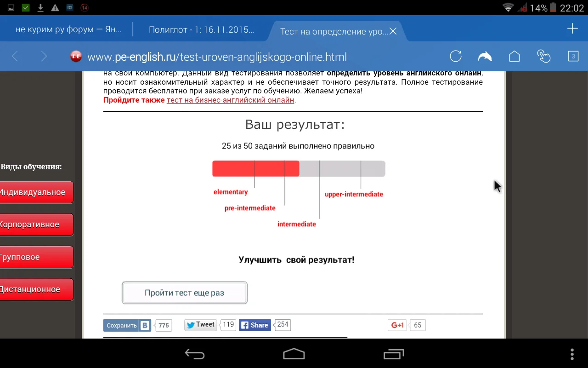Click the 'Сохранить' VK button
Screen dimensions: 588x368
click(x=127, y=325)
